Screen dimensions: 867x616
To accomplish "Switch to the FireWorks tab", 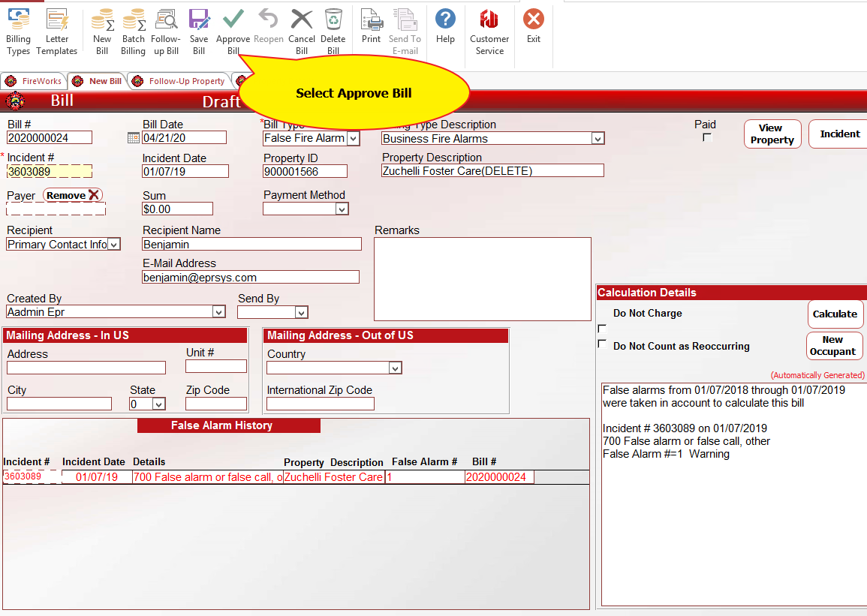I will (34, 81).
